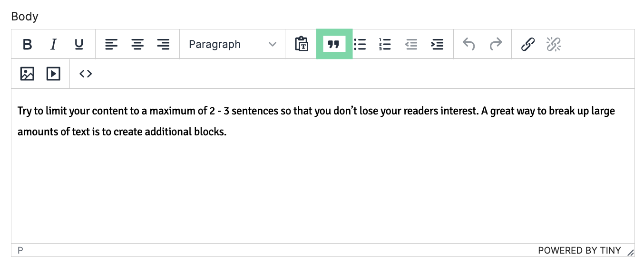Align text to the left
644x265 pixels.
[x=111, y=45]
